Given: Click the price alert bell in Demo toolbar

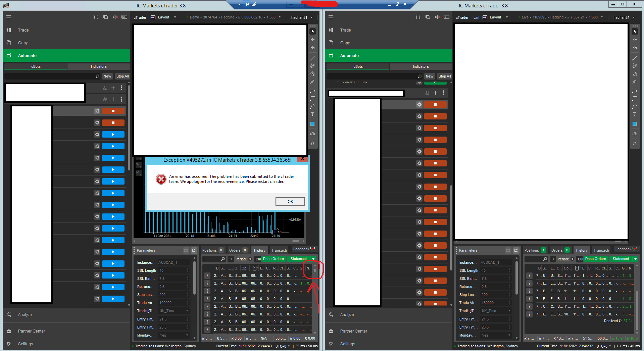Looking at the screenshot, I should [312, 144].
